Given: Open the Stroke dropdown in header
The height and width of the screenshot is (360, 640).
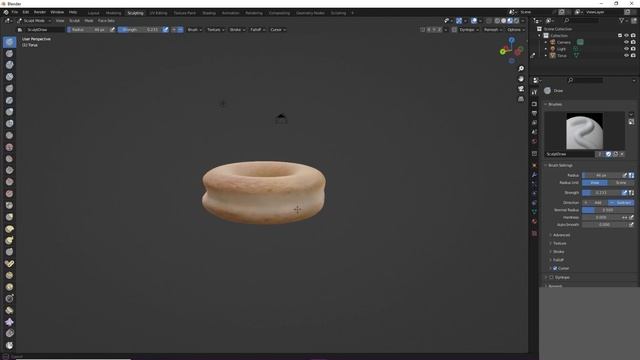Looking at the screenshot, I should coord(237,29).
